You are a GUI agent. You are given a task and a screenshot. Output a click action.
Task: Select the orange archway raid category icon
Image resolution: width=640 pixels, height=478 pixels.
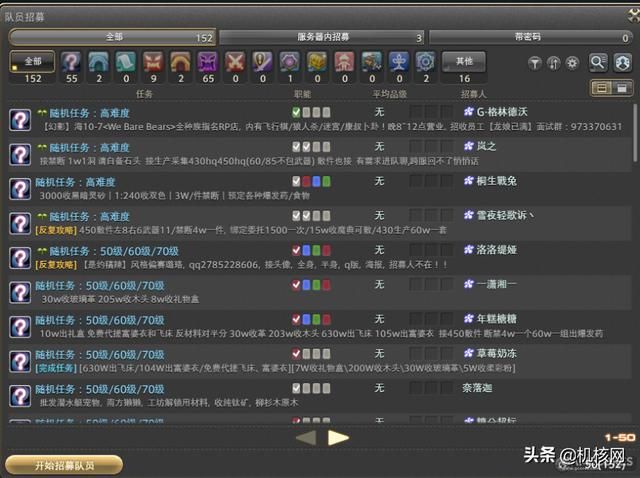180,62
